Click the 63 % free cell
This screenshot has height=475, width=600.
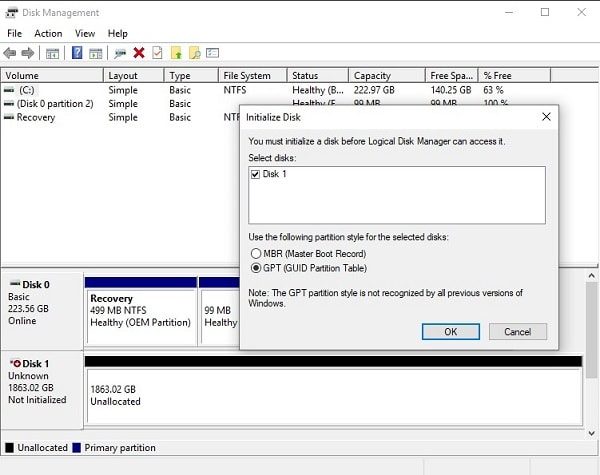tap(493, 90)
